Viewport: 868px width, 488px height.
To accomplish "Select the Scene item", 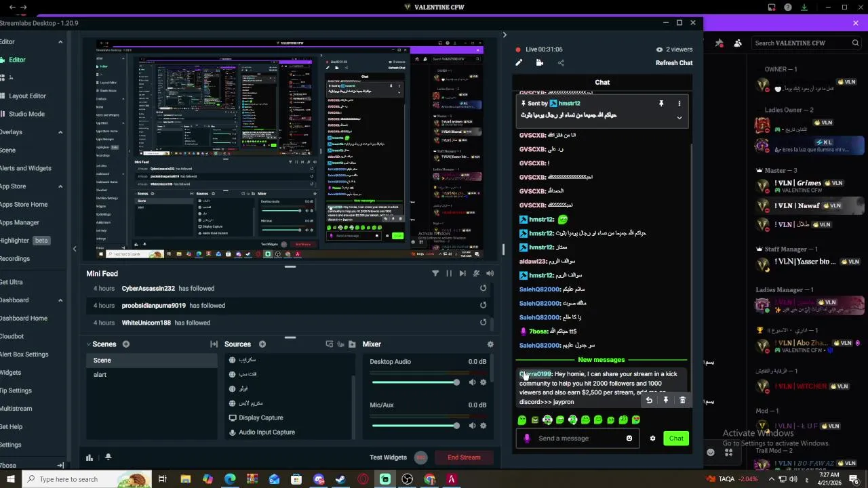I will point(153,361).
